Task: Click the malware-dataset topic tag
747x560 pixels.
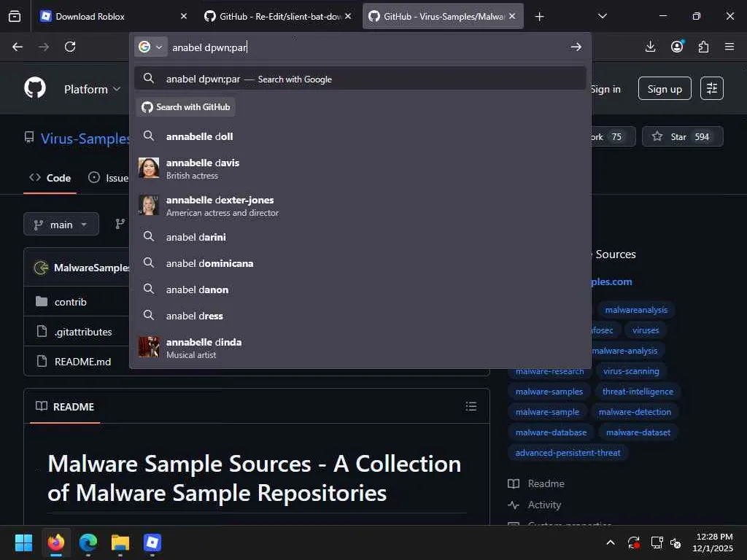Action: 638,433
